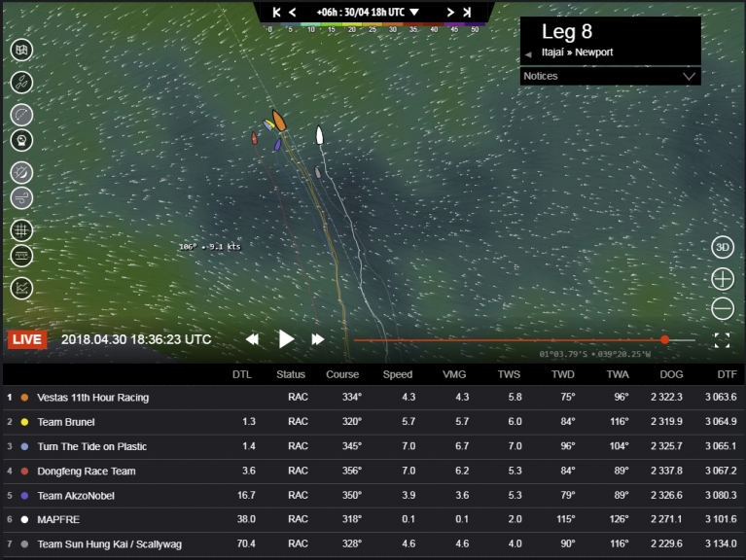The height and width of the screenshot is (560, 746).
Task: Click the 2018.04.30 18:36:23 UTC timestamp
Action: [x=136, y=339]
